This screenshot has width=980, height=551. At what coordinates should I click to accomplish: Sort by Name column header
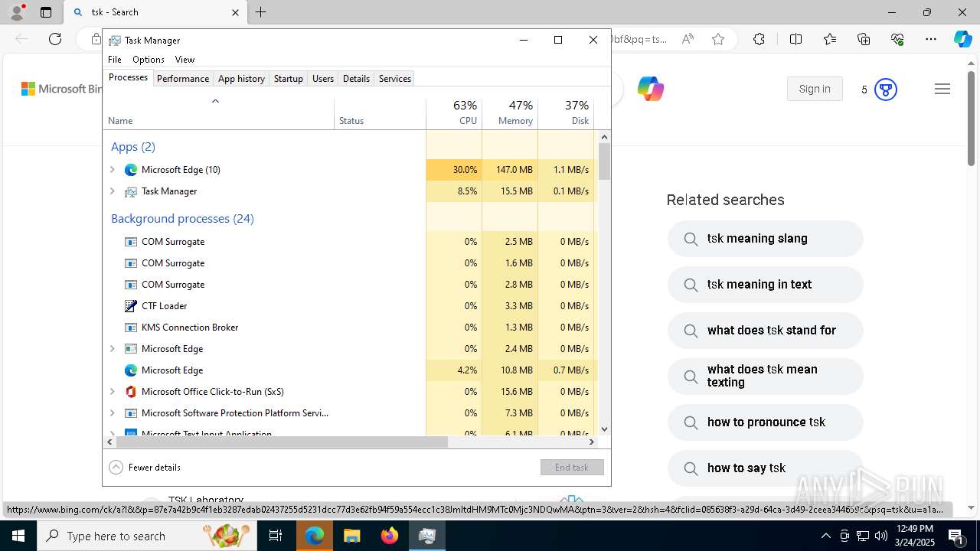tap(218, 112)
